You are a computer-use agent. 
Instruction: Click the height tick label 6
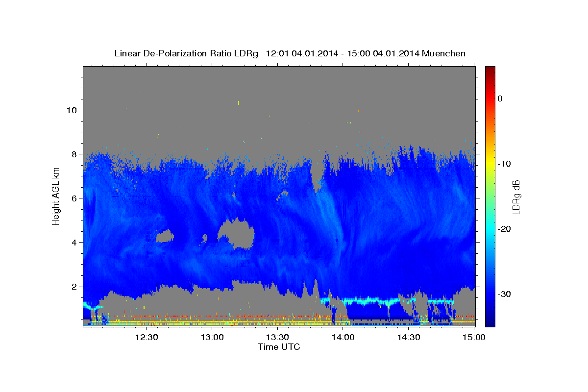73,198
